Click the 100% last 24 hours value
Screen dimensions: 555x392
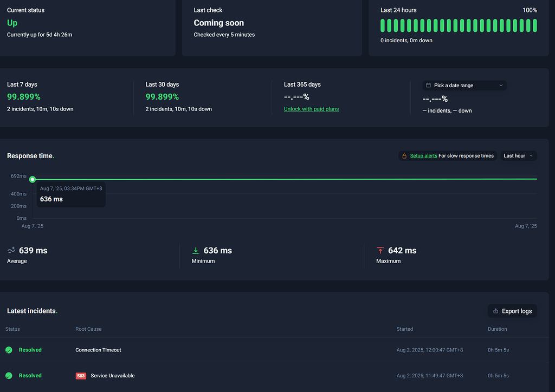530,10
